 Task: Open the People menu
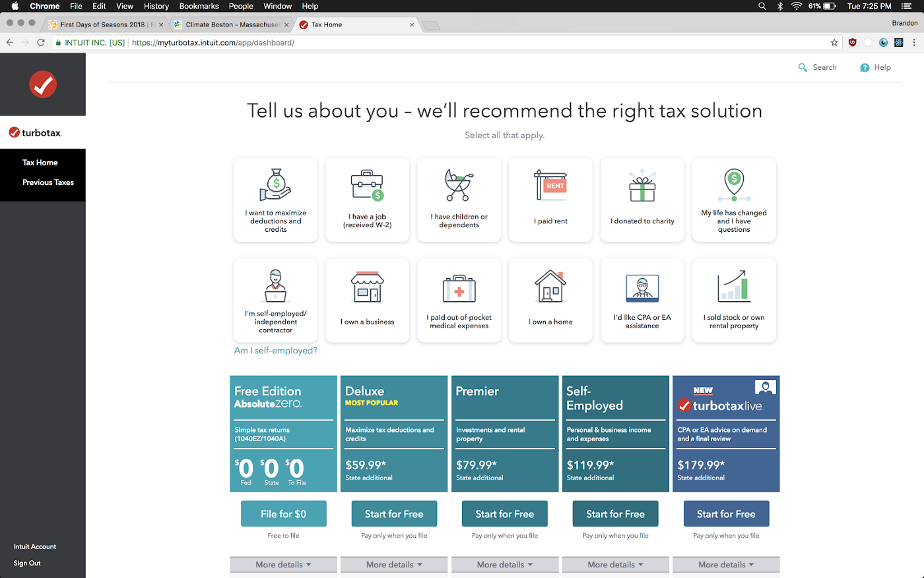click(x=241, y=6)
